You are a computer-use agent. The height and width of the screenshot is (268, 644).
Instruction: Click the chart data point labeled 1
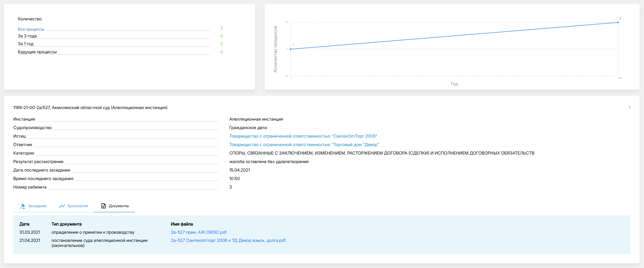290,49
